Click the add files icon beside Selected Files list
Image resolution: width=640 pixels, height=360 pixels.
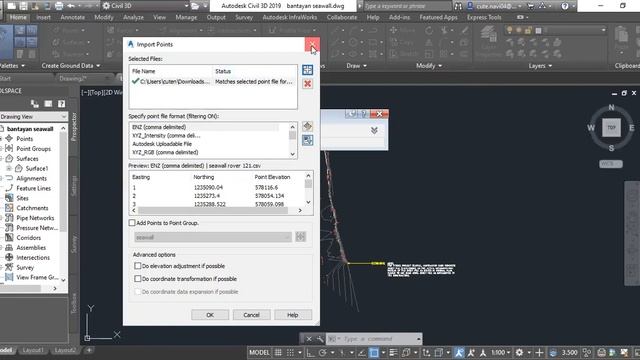[x=307, y=70]
